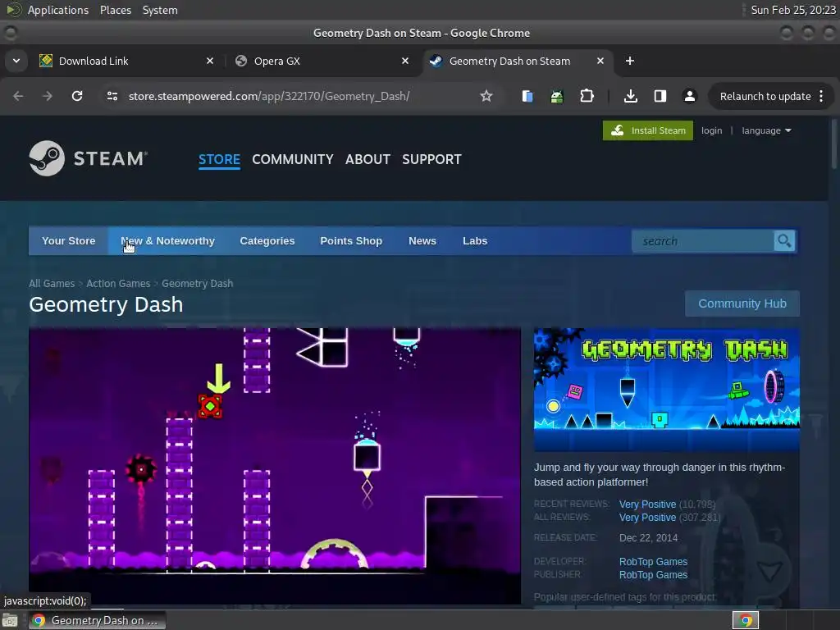Open the Points Shop link
Image resolution: width=840 pixels, height=630 pixels.
pos(351,241)
